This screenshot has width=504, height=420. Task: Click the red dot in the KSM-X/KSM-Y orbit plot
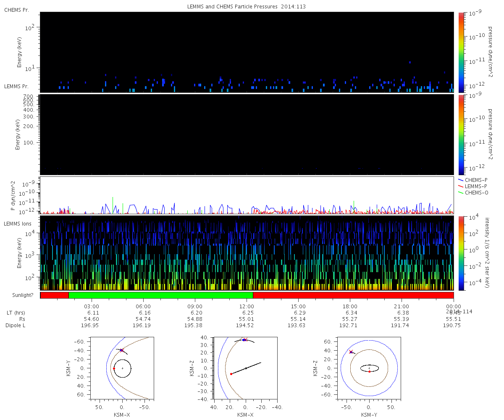(114, 368)
